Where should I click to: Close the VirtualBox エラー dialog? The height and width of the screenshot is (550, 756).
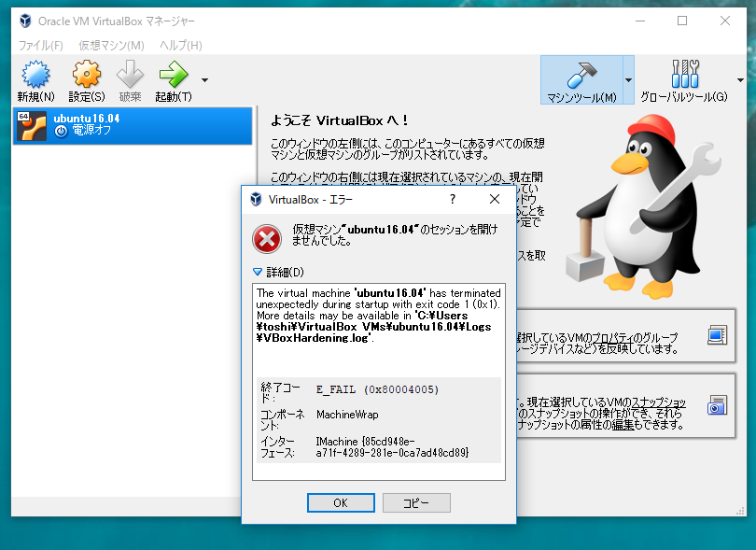(x=494, y=199)
